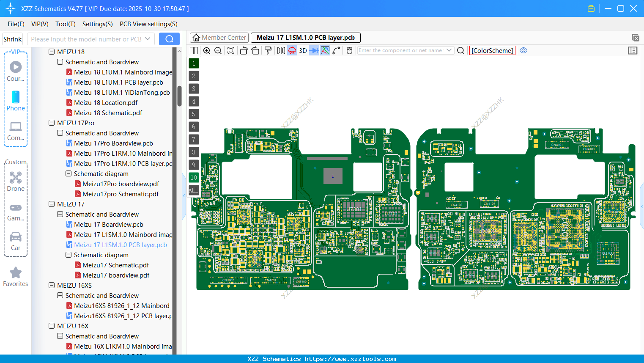Toggle the right-side panel list icon
This screenshot has width=644, height=363.
click(x=633, y=50)
